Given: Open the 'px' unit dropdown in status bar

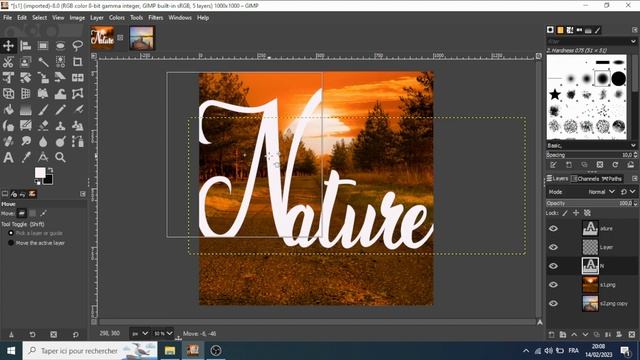Looking at the screenshot, I should click(140, 333).
